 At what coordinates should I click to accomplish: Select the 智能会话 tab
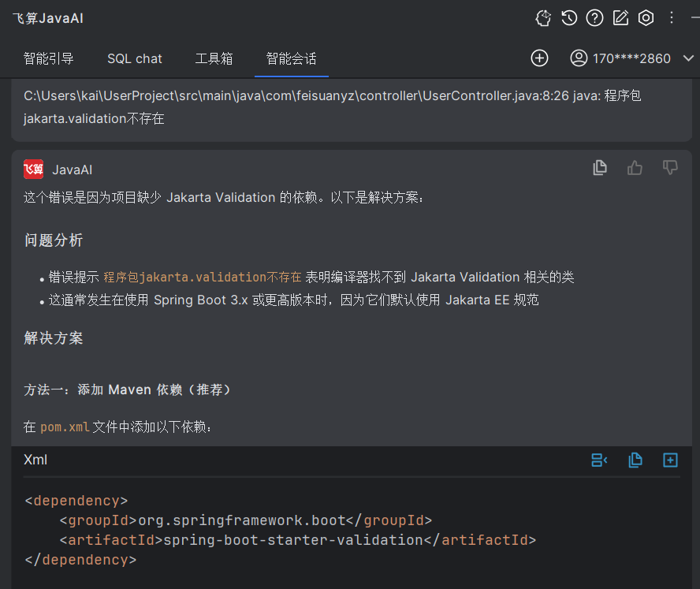291,58
